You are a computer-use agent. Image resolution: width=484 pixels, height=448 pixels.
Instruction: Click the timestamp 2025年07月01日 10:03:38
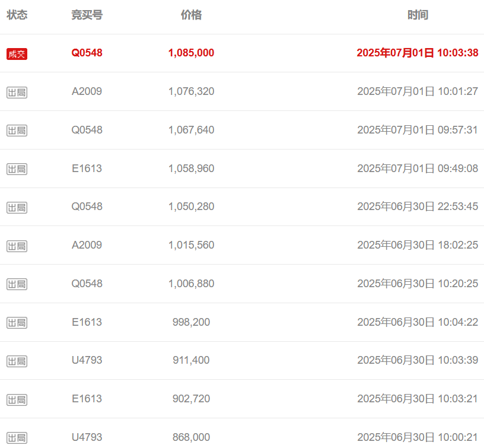418,53
